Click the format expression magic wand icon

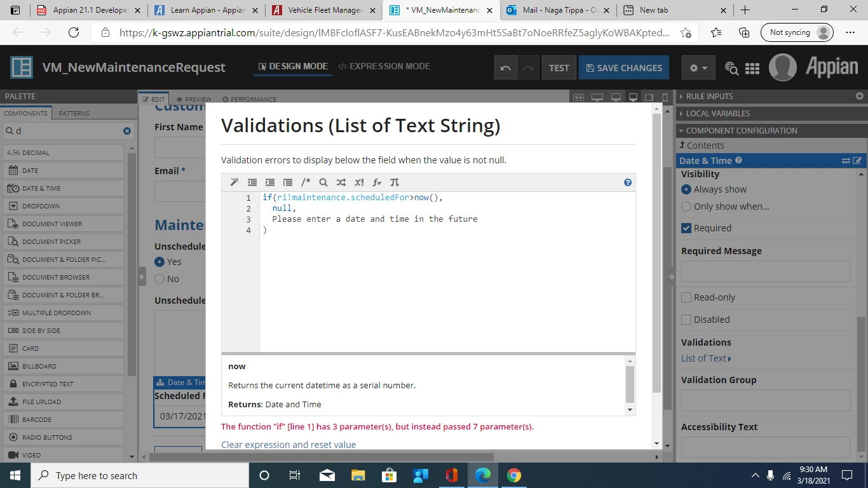click(234, 182)
